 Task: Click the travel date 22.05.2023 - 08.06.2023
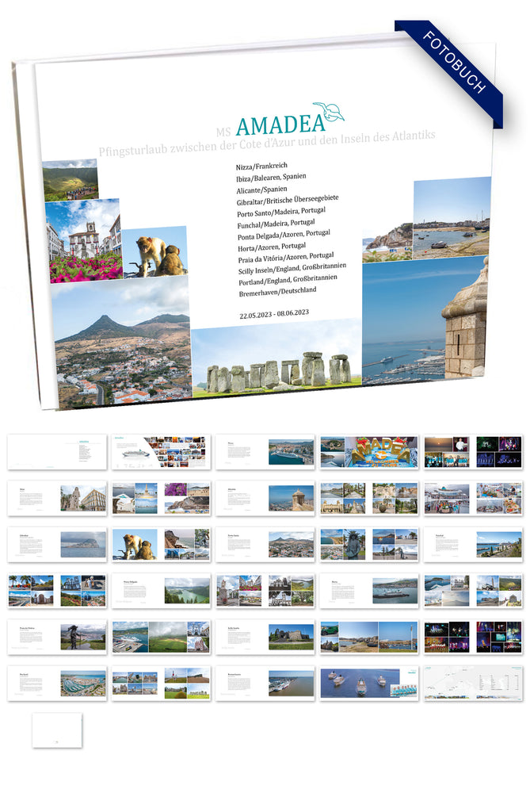pyautogui.click(x=276, y=314)
